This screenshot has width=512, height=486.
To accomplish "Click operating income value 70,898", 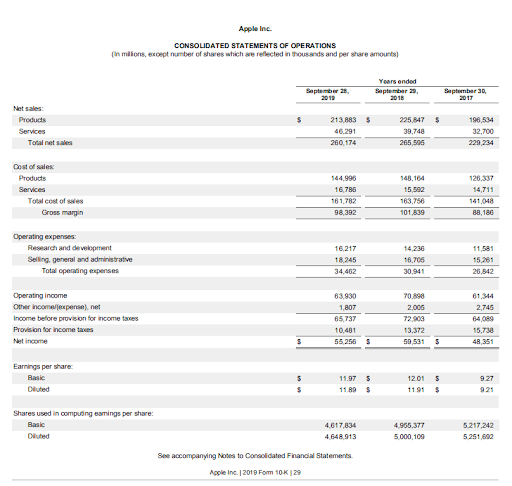I will [414, 296].
